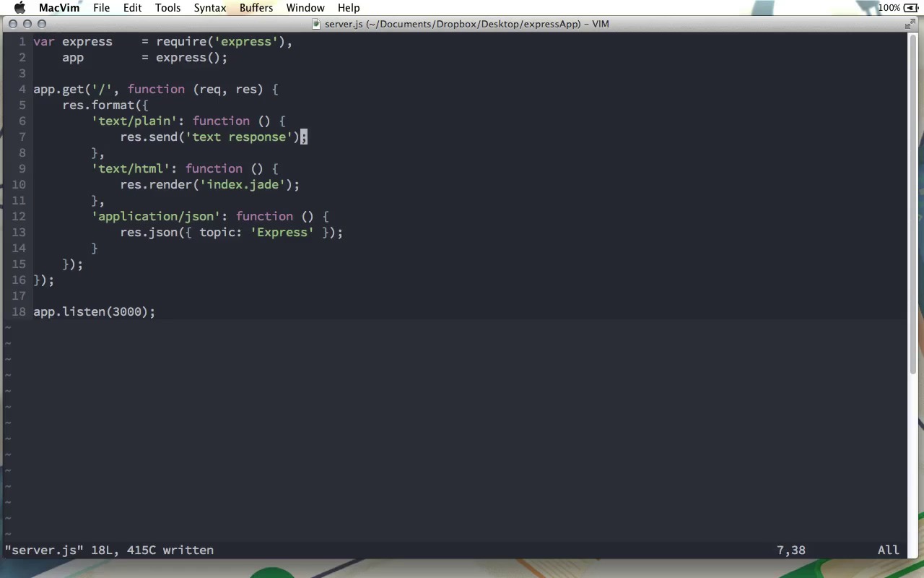Click the 'text response' string
The width and height of the screenshot is (924, 578).
[x=239, y=137]
